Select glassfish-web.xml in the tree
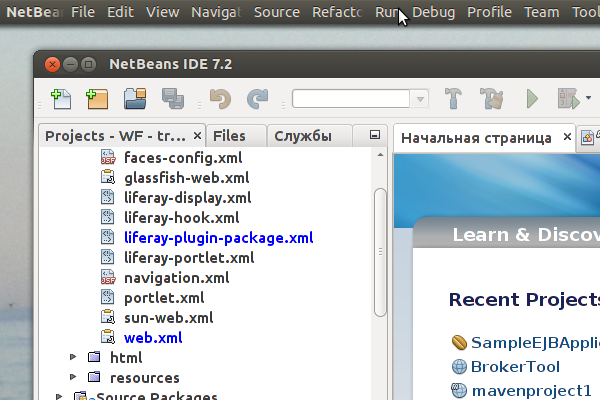 187,178
